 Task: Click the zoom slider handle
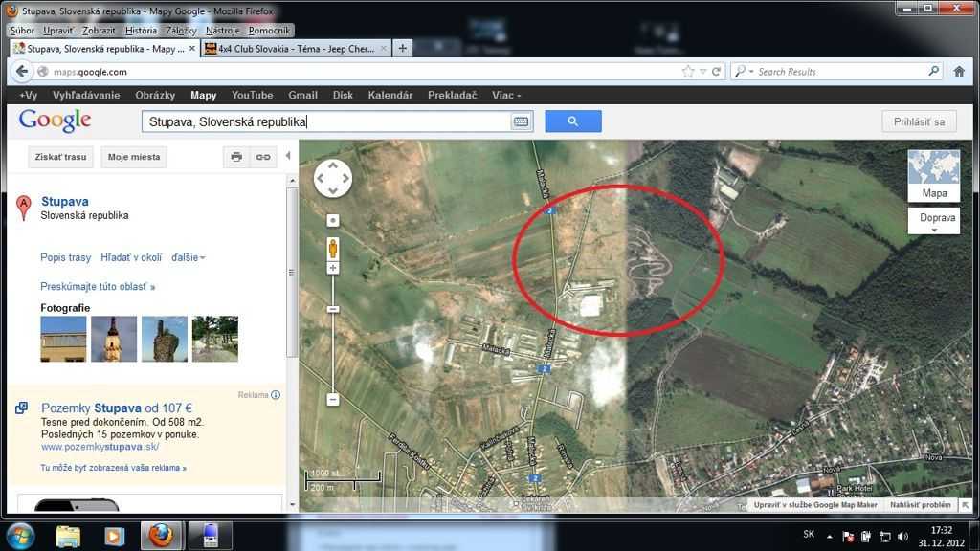(332, 309)
